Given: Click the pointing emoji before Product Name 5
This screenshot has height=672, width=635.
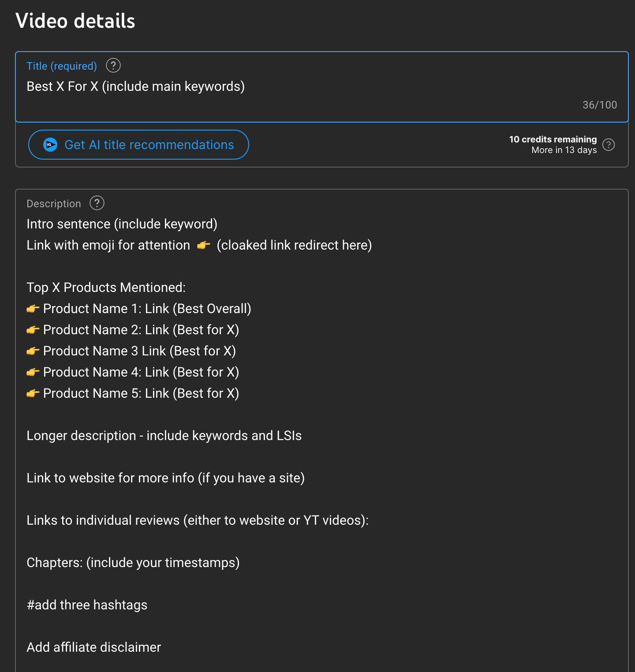Looking at the screenshot, I should pyautogui.click(x=33, y=393).
